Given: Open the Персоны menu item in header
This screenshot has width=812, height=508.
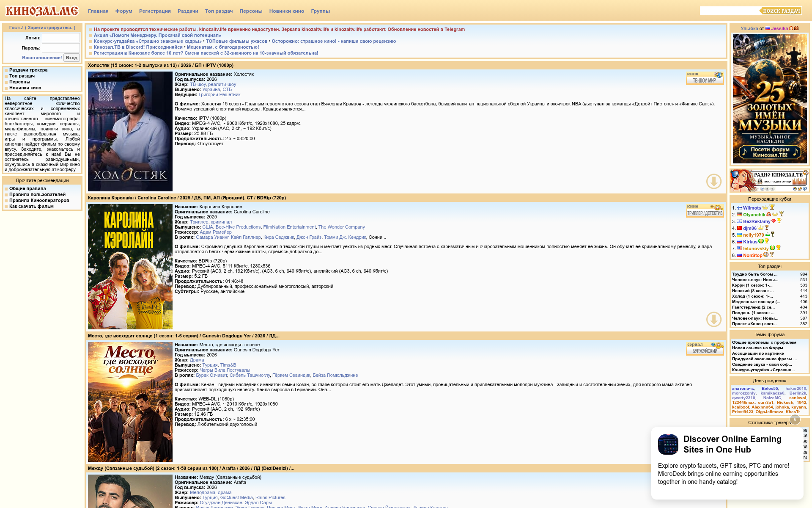Looking at the screenshot, I should coord(251,11).
